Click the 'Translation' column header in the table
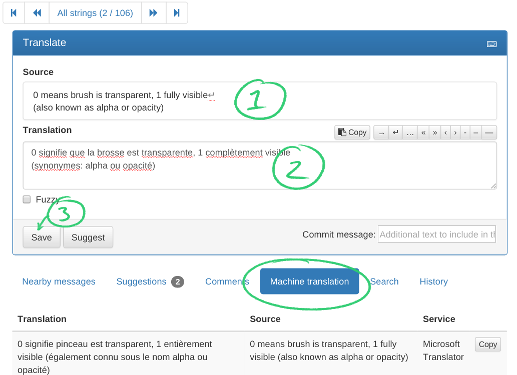Screen dimensions: 517x375 [42, 319]
